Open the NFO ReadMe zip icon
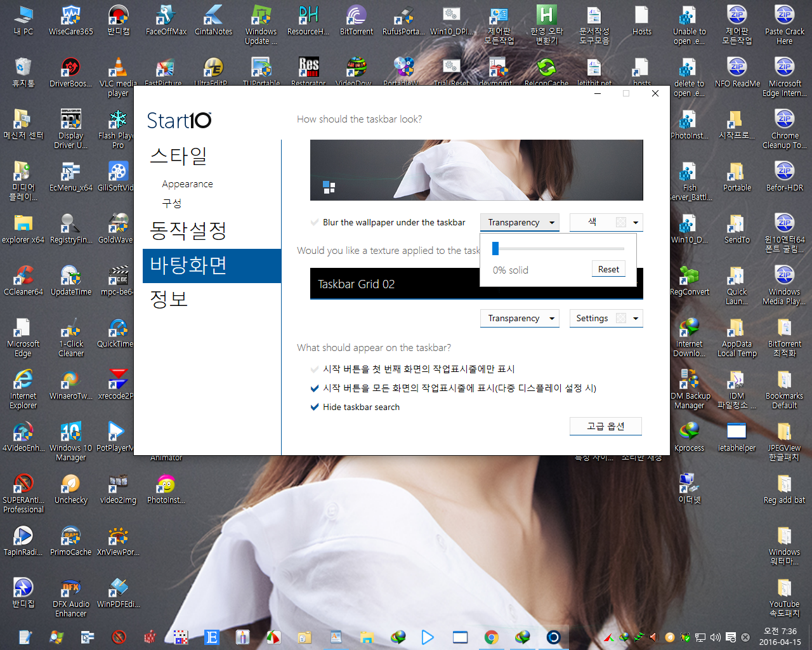Image resolution: width=812 pixels, height=650 pixels. tap(737, 73)
